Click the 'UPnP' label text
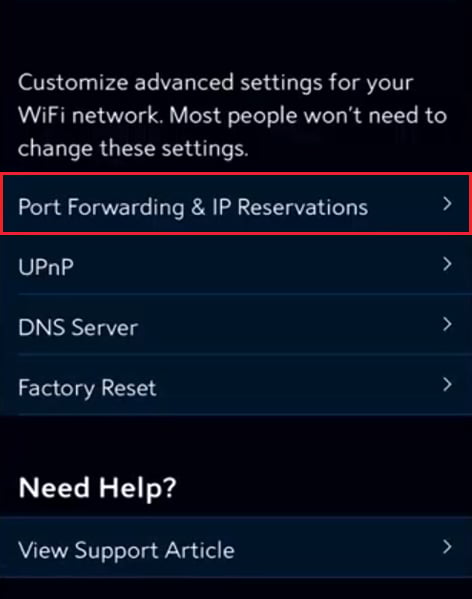The width and height of the screenshot is (472, 599). (x=46, y=267)
